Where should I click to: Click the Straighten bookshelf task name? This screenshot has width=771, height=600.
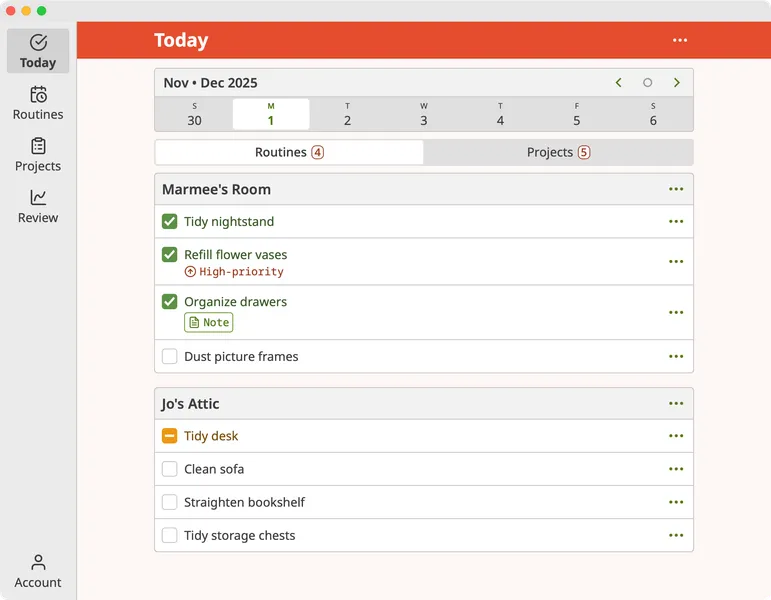pyautogui.click(x=244, y=502)
